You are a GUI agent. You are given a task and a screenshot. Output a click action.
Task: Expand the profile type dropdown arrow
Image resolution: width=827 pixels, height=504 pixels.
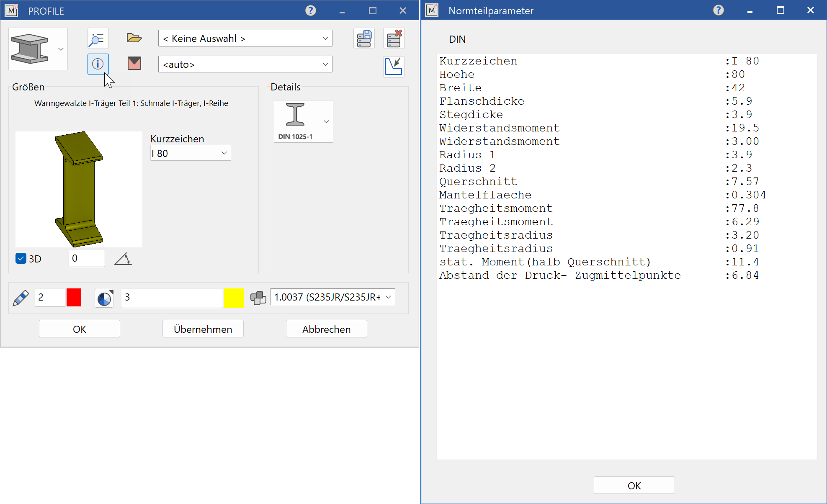[x=61, y=49]
